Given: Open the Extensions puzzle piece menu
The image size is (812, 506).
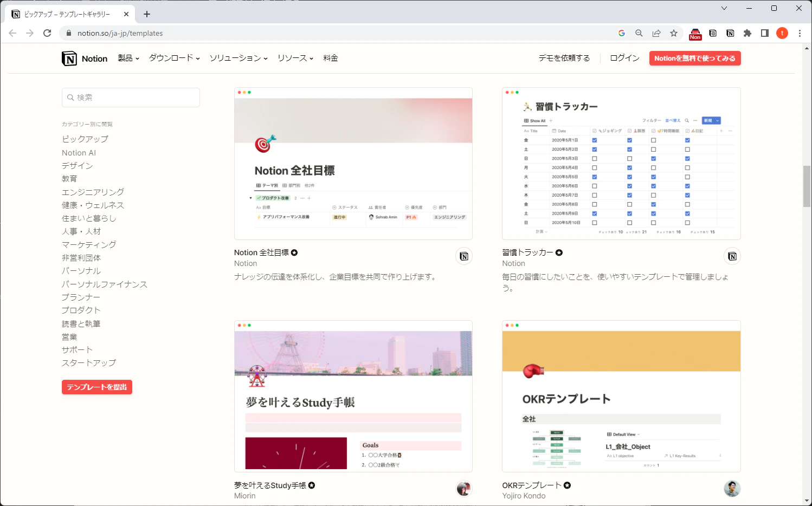Looking at the screenshot, I should click(x=747, y=33).
